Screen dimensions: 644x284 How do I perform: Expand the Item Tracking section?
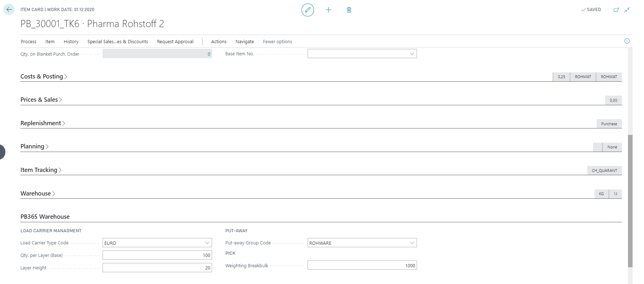pyautogui.click(x=41, y=170)
